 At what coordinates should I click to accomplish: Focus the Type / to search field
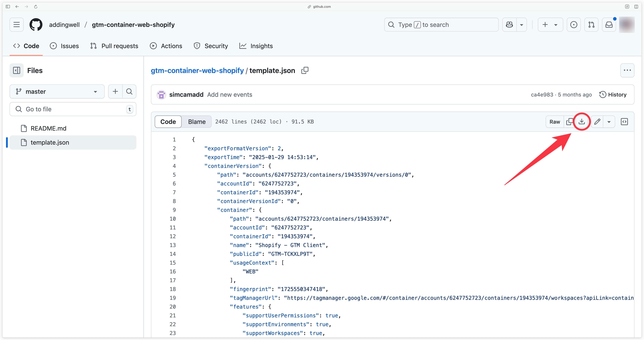[x=441, y=25]
